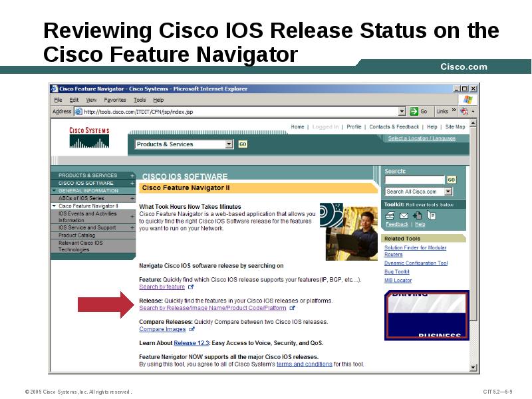Expand CISCO IOS SOFTWARE sidebar plus
This screenshot has width=532, height=399.
tap(132, 184)
